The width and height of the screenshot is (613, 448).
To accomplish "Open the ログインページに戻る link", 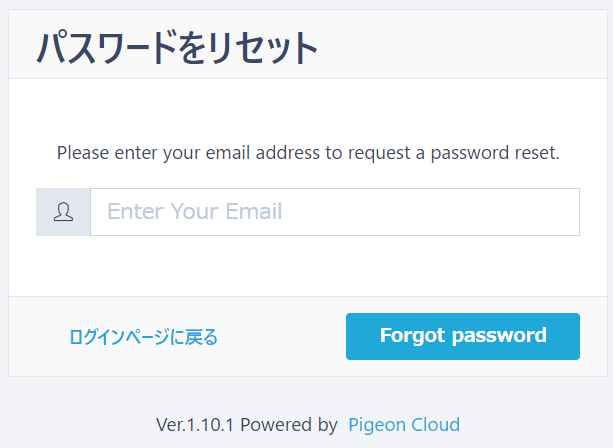I will point(143,337).
